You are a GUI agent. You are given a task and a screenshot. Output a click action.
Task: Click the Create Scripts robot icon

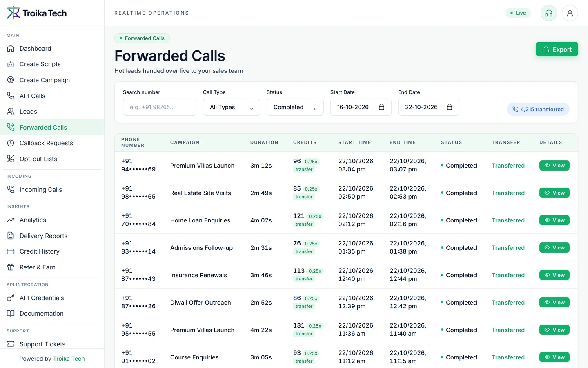point(11,64)
